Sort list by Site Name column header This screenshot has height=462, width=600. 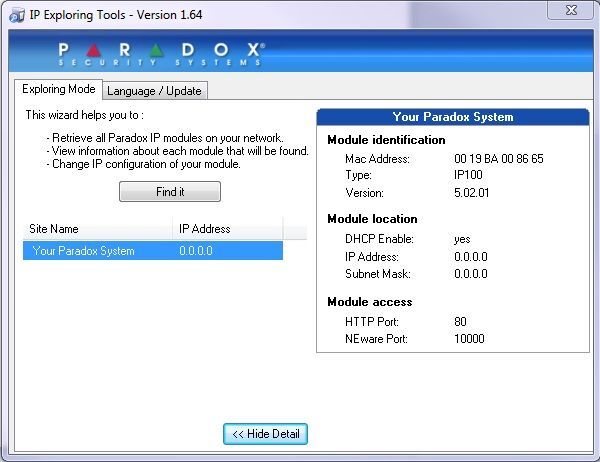pyautogui.click(x=97, y=229)
